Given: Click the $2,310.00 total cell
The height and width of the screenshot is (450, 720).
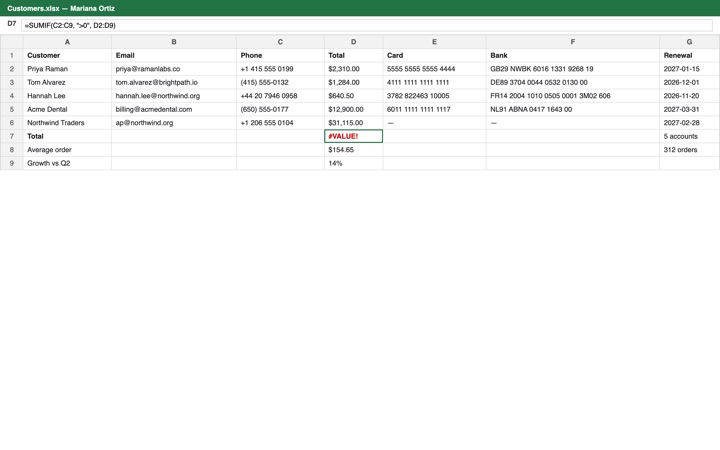Looking at the screenshot, I should pyautogui.click(x=354, y=69).
